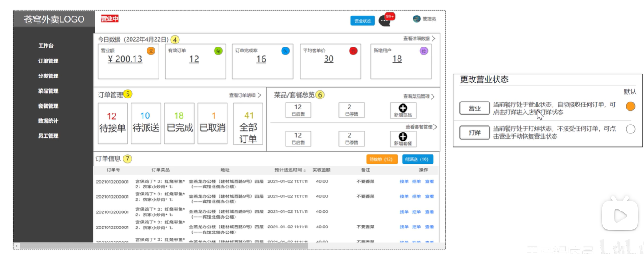Click the green 笔 badge on 有效订单
644x254 pixels.
(218, 51)
